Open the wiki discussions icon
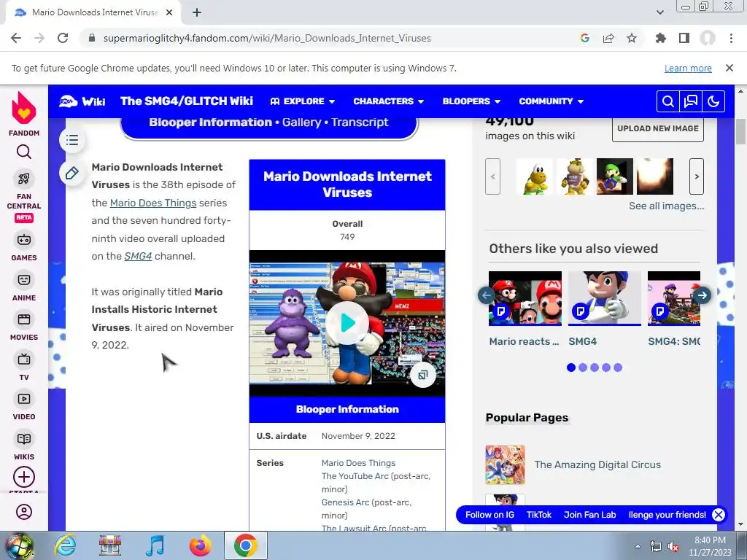The height and width of the screenshot is (560, 747). (690, 101)
